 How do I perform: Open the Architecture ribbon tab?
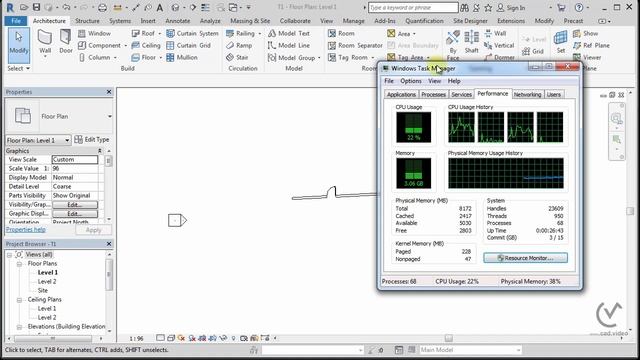tap(49, 20)
